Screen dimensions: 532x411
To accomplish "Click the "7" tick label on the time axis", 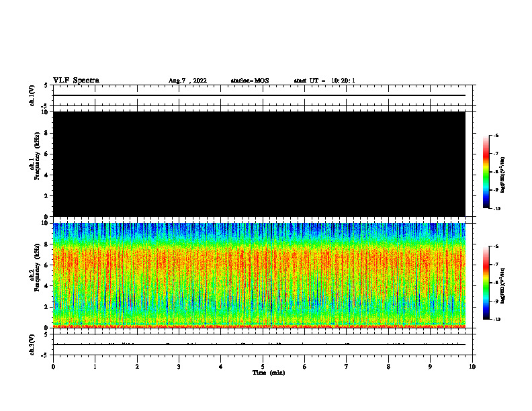I will click(347, 367).
